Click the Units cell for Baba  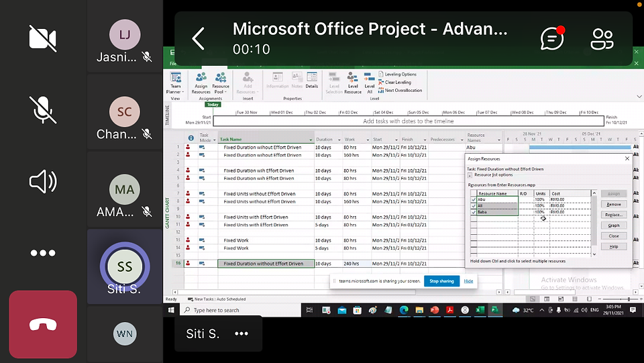541,212
